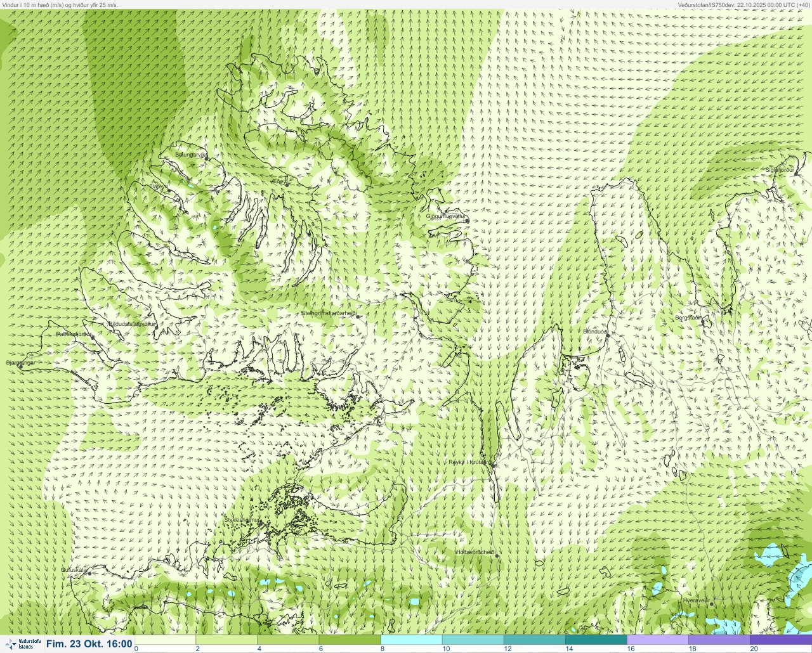The image size is (812, 653).
Task: Select the 14–16 m/s dark teal swatch
Action: click(596, 640)
